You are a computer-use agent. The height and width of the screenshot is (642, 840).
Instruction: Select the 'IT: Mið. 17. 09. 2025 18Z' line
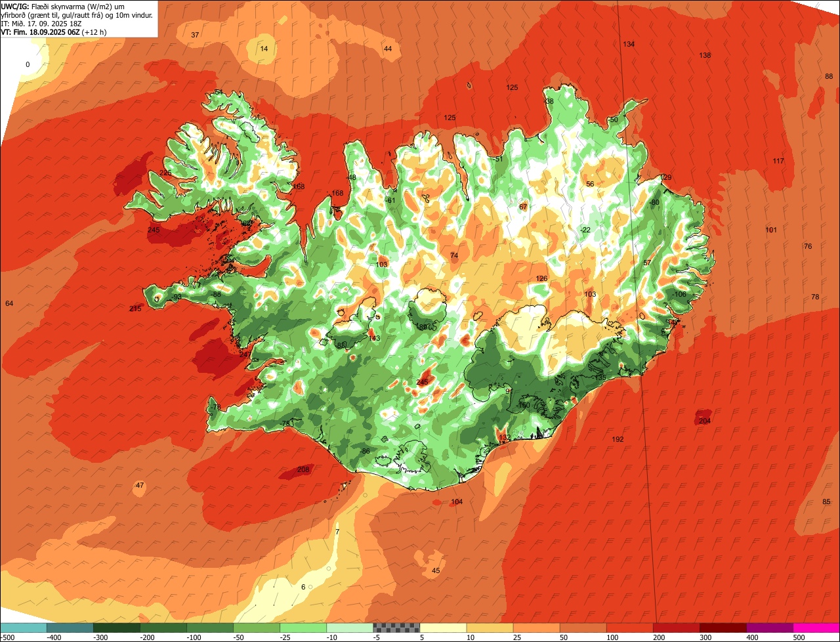tap(41, 23)
